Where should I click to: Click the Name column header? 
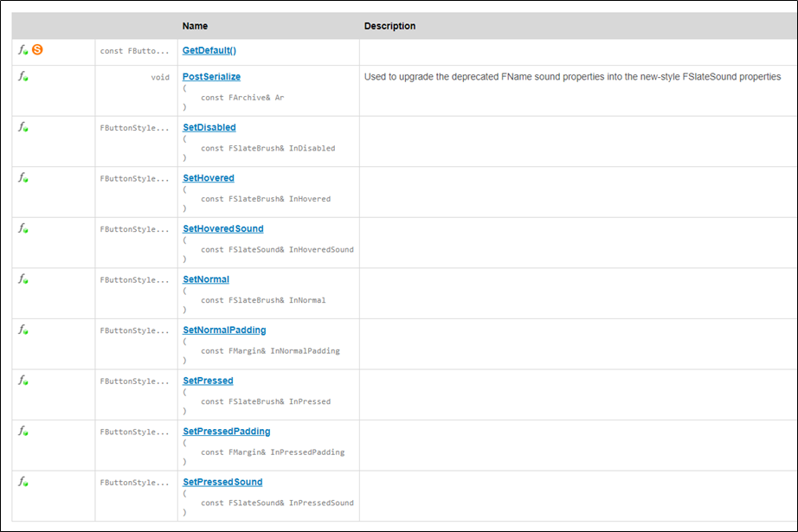(195, 26)
